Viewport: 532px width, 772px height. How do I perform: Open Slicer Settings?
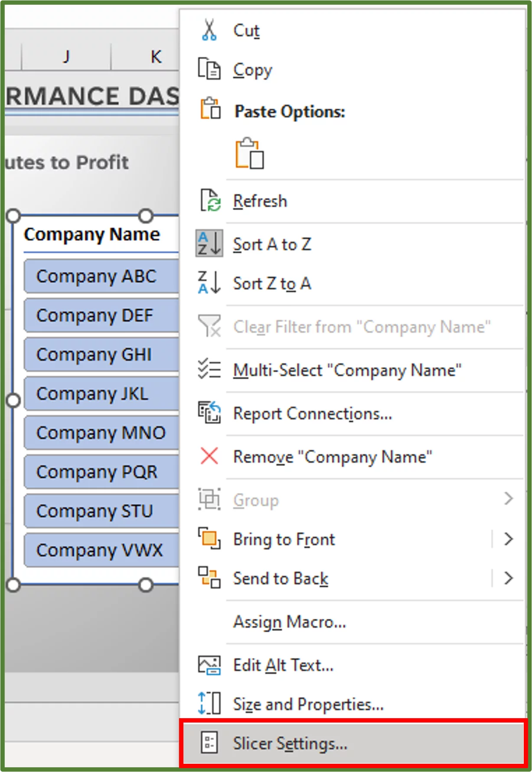click(290, 742)
